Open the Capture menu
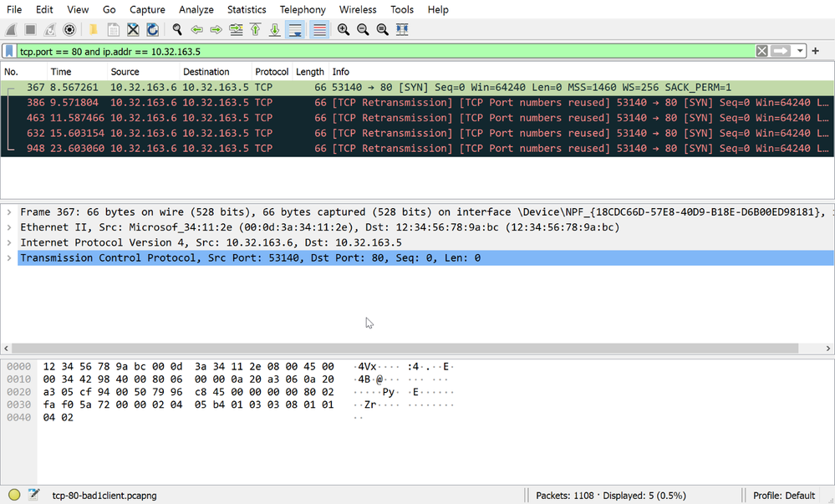This screenshot has width=835, height=504. click(147, 9)
